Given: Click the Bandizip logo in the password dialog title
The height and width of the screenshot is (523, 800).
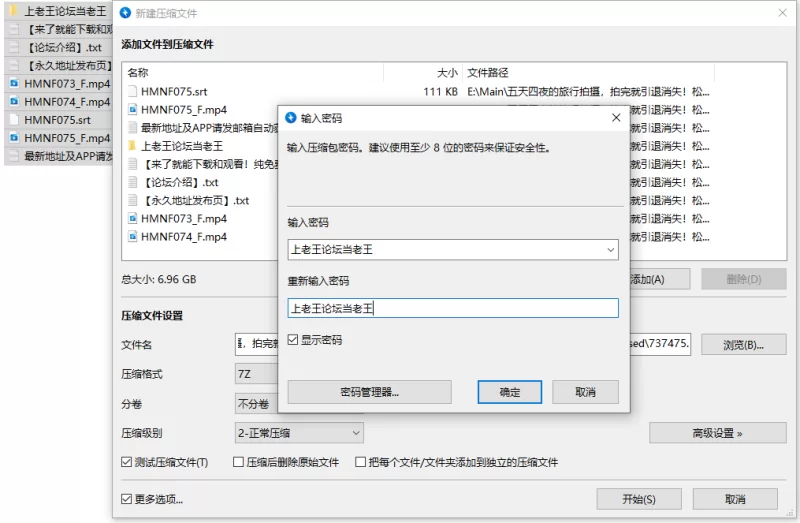Looking at the screenshot, I should 291,118.
